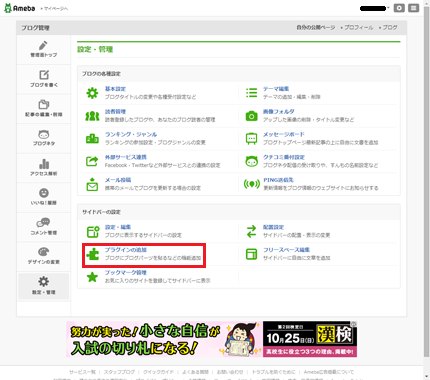
Task: Open the メッセージボード text link
Action: [x=284, y=134]
